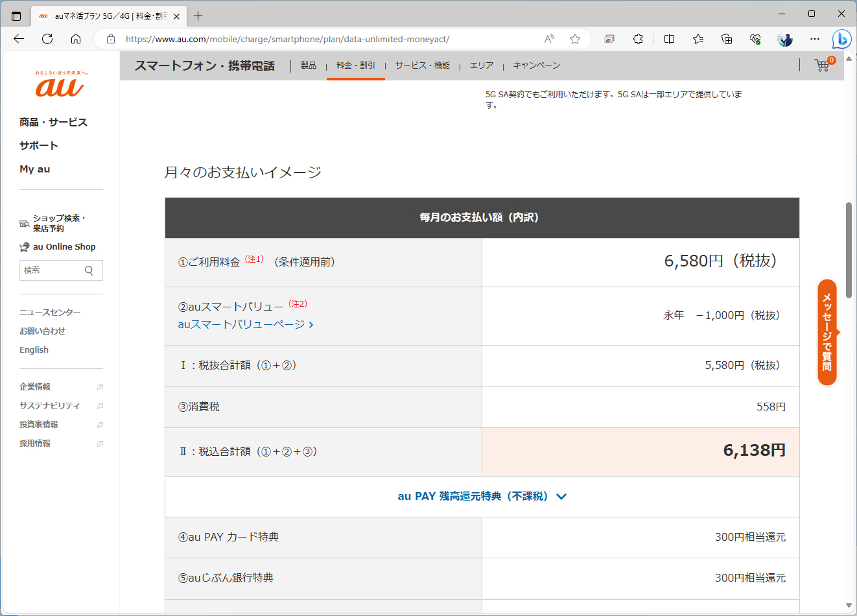The height and width of the screenshot is (616, 857).
Task: Click the ④au PAY カード特典 row label
Action: coord(228,537)
